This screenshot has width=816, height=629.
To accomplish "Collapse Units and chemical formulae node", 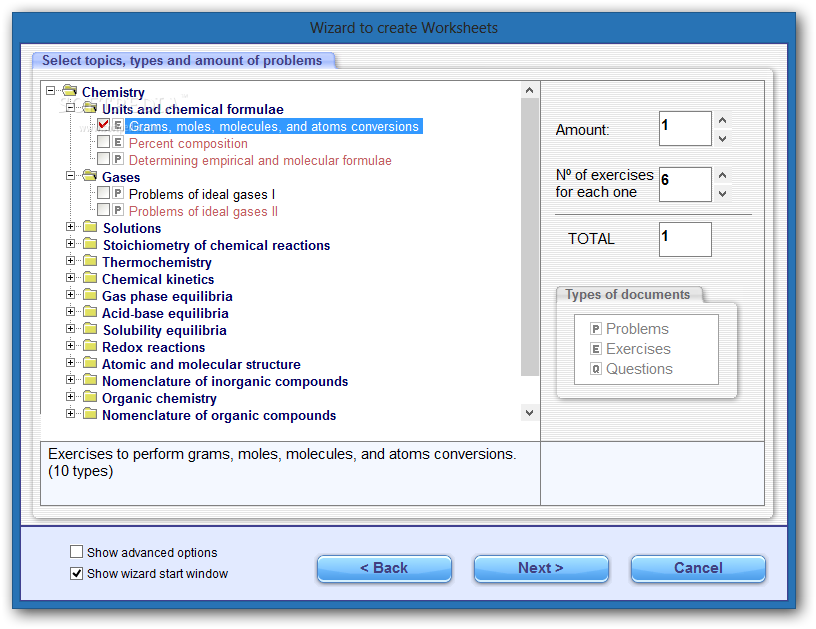I will click(71, 108).
